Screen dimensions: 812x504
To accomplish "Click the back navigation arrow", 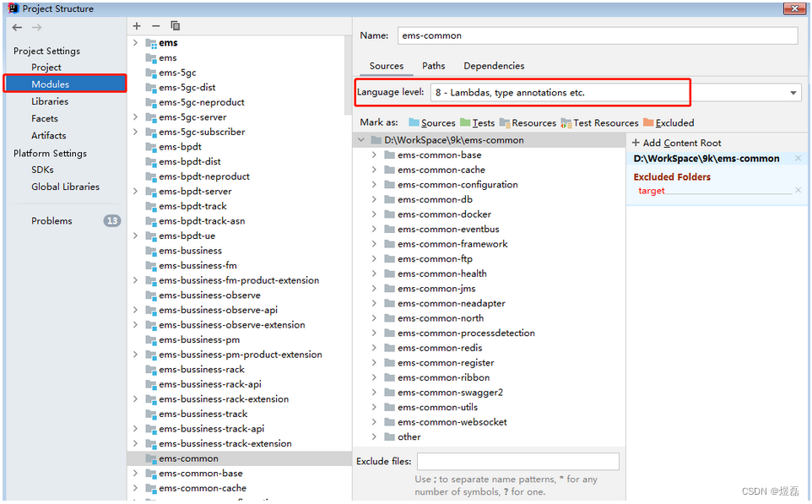I will (x=17, y=26).
